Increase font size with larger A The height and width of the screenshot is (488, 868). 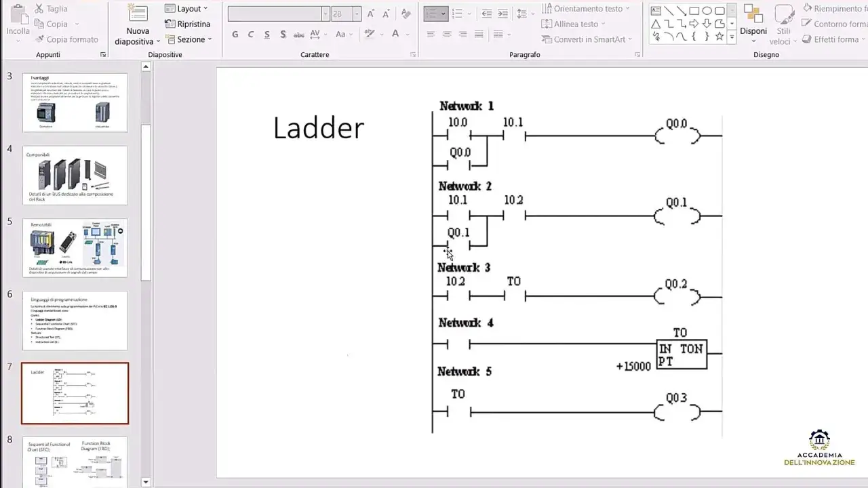[371, 14]
